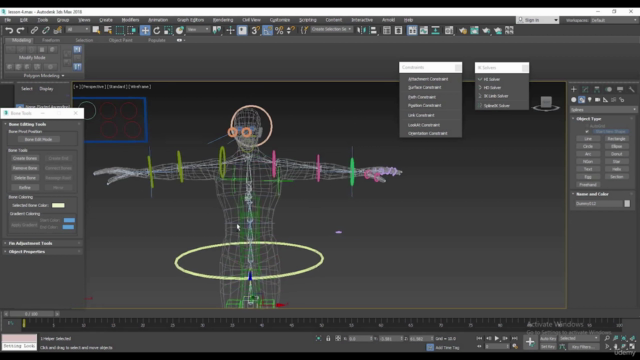Switch to the Hierarchy panel tab

(597, 89)
